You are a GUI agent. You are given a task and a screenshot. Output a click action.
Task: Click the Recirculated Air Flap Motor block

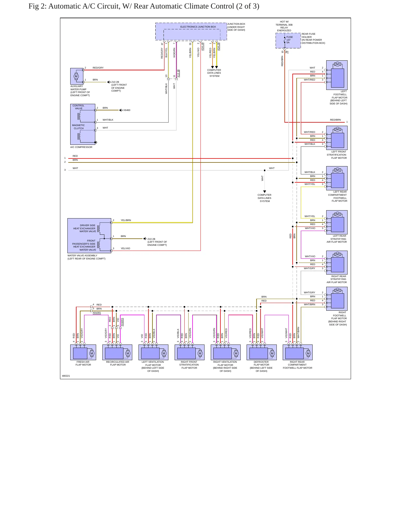coord(117,352)
